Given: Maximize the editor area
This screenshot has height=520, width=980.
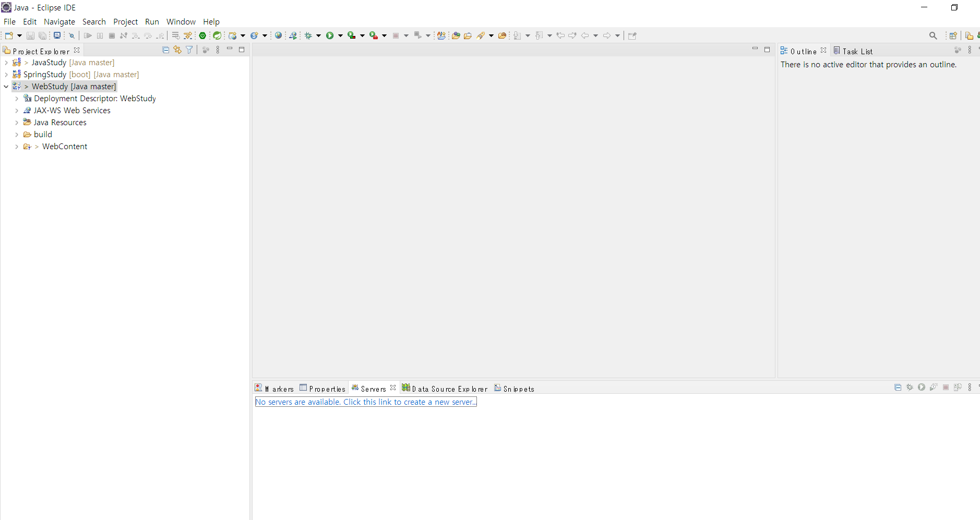Looking at the screenshot, I should (767, 50).
